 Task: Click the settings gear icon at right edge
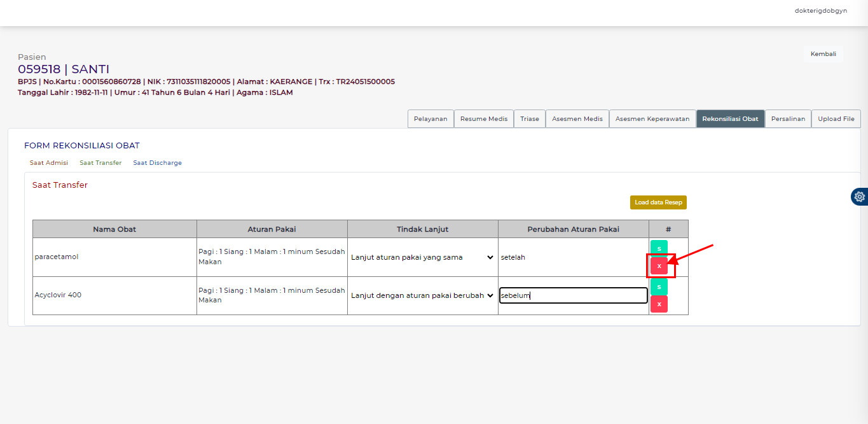tap(860, 197)
